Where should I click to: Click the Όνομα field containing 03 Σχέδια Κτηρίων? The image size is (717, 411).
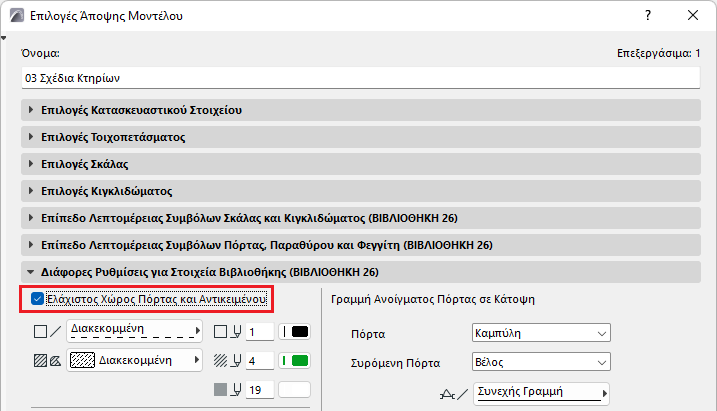pos(361,78)
